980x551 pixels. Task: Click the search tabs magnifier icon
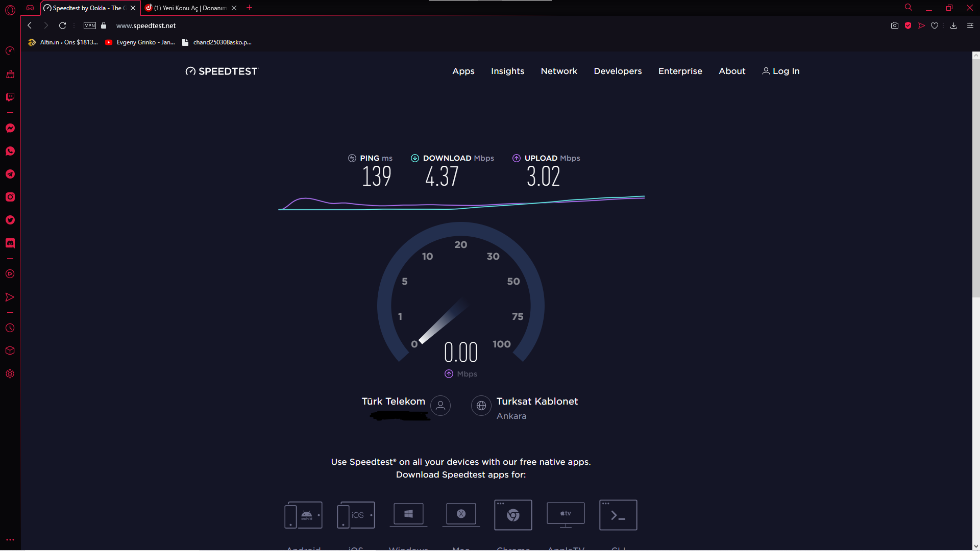(x=909, y=8)
